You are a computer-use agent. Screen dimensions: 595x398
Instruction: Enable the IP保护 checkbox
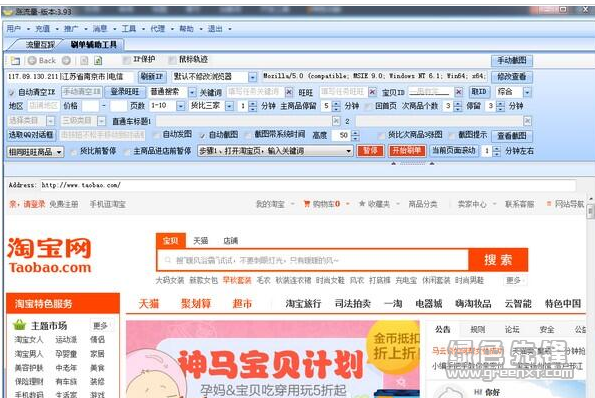(x=127, y=60)
